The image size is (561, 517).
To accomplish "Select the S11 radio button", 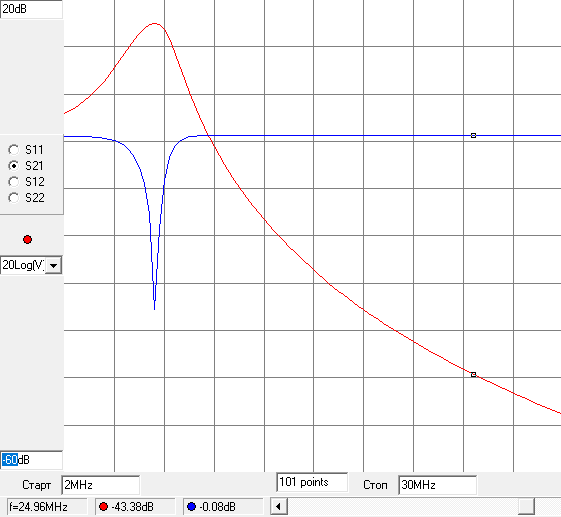I will (14, 150).
